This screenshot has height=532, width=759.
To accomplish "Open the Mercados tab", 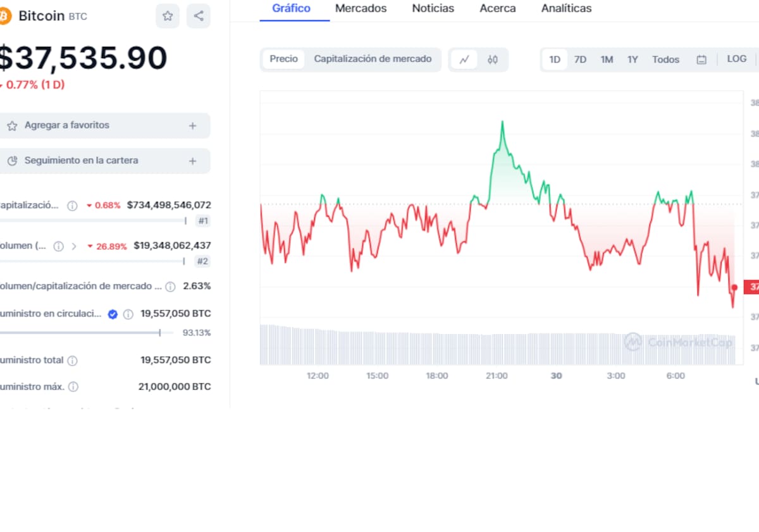I will (x=361, y=8).
